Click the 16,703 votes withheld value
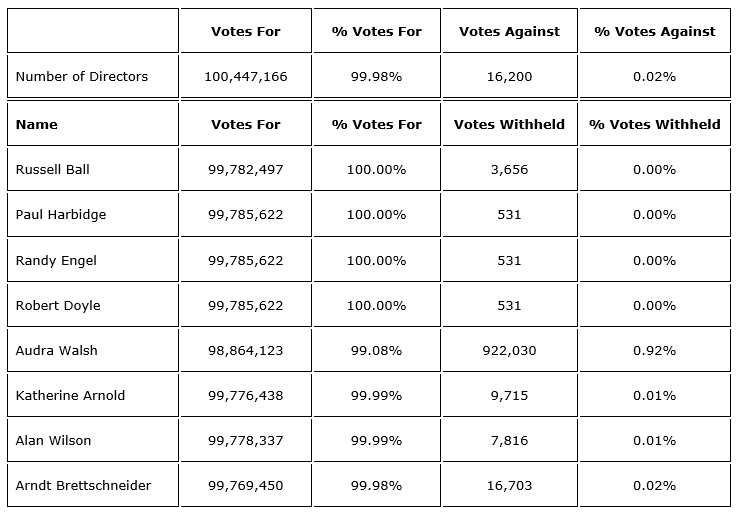This screenshot has height=514, width=743. 508,486
